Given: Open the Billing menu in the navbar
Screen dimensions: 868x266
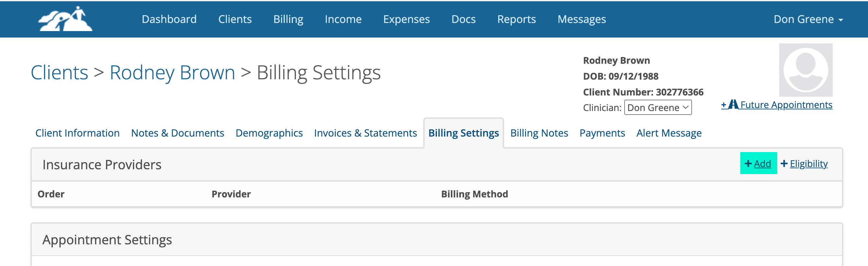Looking at the screenshot, I should pyautogui.click(x=288, y=19).
